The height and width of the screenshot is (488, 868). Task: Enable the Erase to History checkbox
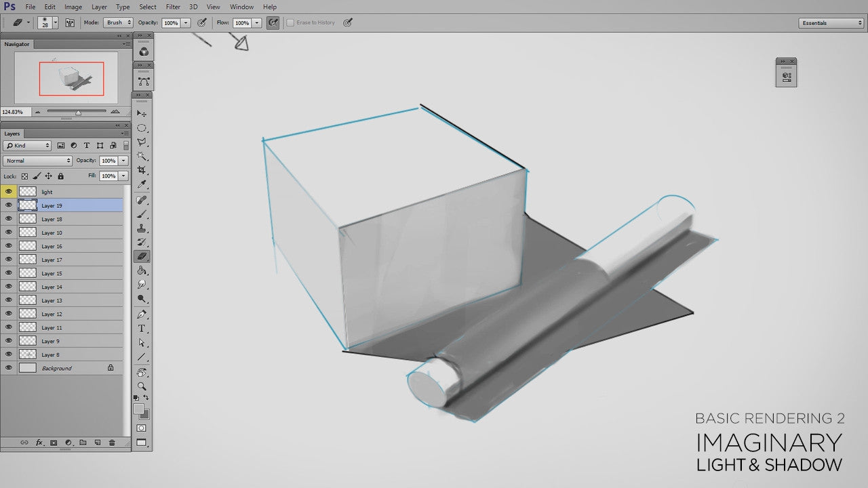pos(290,22)
